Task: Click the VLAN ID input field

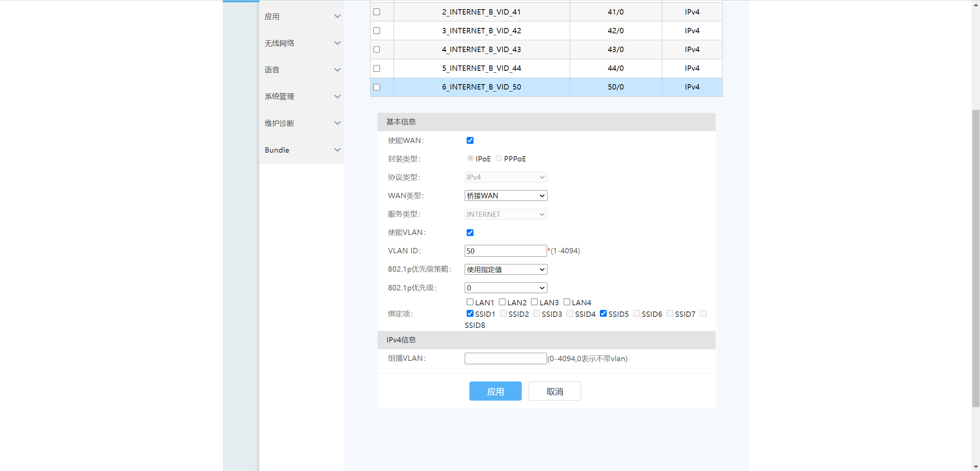Action: (x=505, y=251)
